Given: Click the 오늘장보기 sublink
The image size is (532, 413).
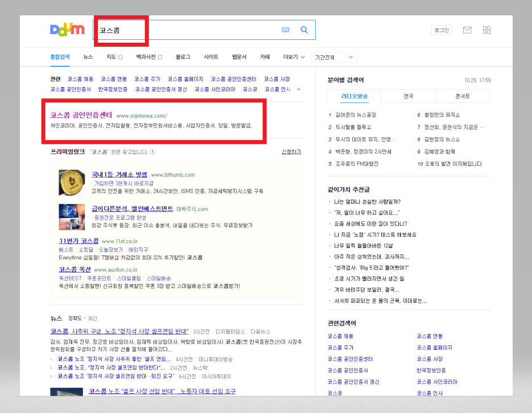Looking at the screenshot, I should click(x=110, y=250).
